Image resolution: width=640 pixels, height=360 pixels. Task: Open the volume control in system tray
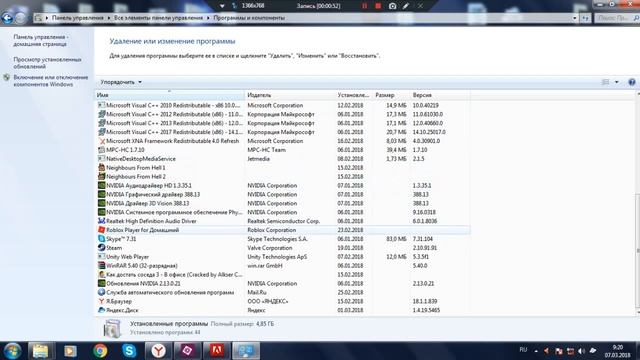click(x=581, y=351)
